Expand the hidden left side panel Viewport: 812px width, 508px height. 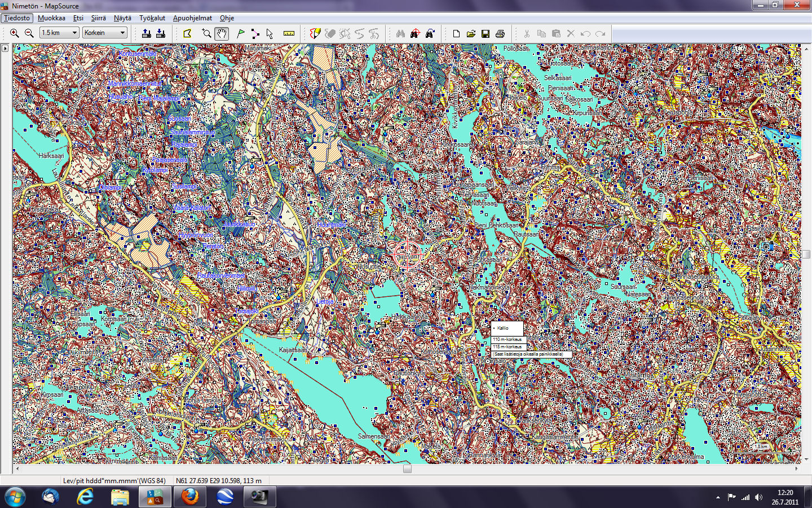point(5,49)
